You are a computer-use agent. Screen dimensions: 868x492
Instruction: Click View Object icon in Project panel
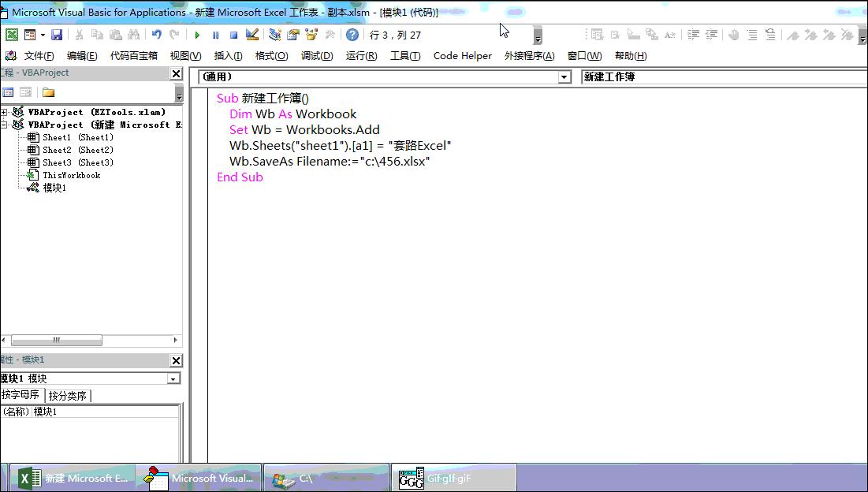coord(25,92)
